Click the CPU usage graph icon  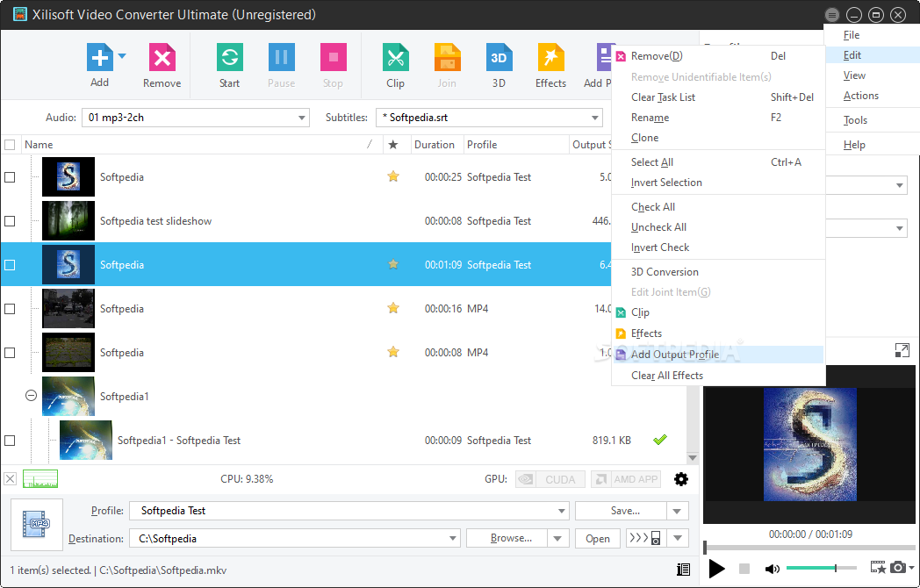tap(40, 479)
